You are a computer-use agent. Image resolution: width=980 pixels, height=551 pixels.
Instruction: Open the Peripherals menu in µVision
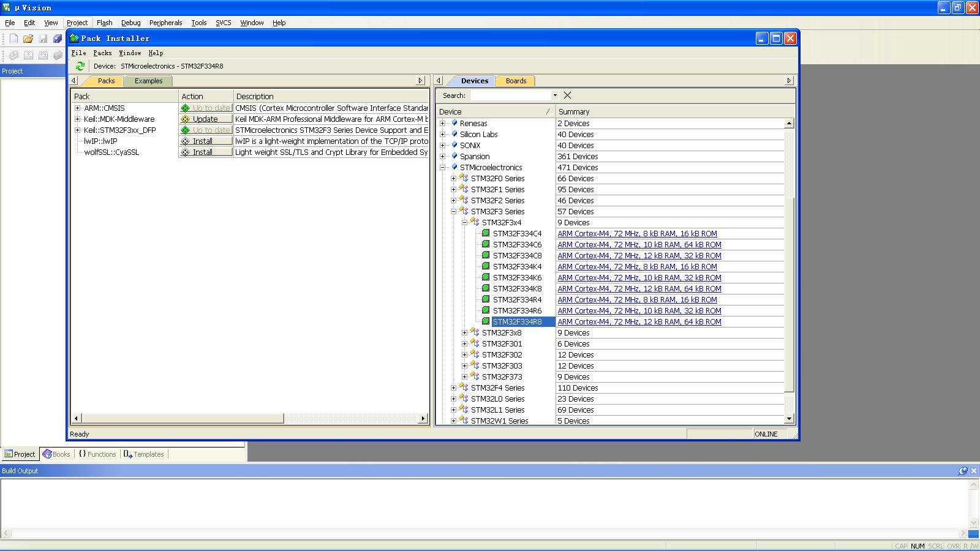(165, 23)
